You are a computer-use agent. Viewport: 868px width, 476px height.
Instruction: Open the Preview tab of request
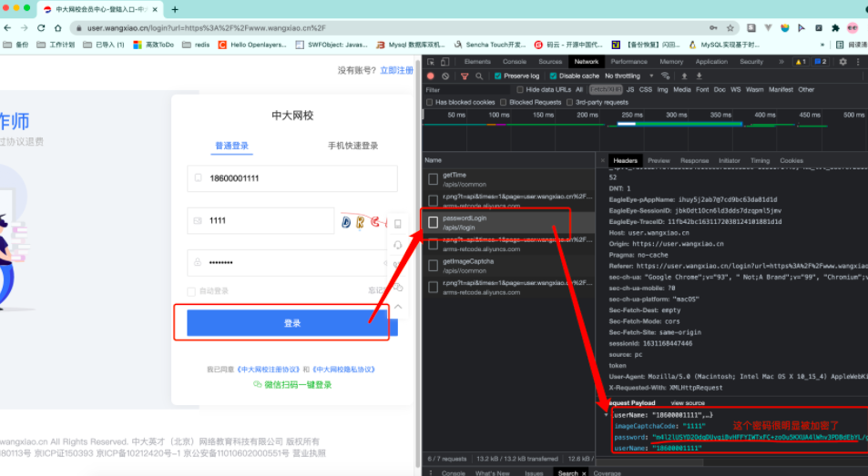coord(659,160)
